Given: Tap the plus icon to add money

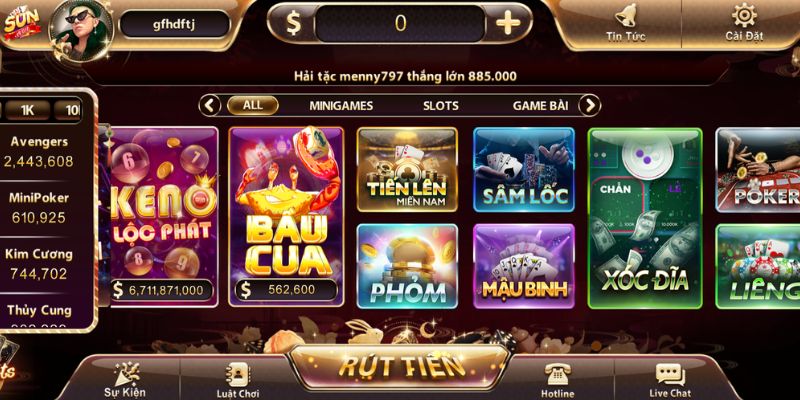Looking at the screenshot, I should (508, 23).
